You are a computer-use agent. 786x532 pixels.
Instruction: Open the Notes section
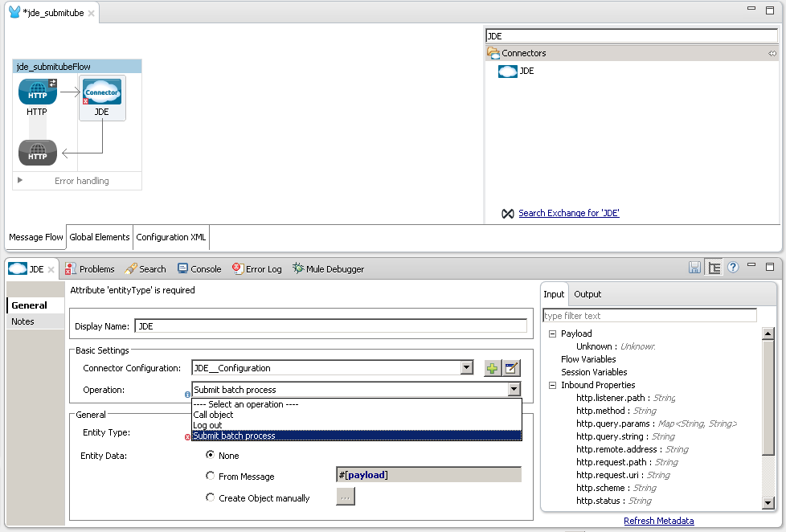[35, 321]
